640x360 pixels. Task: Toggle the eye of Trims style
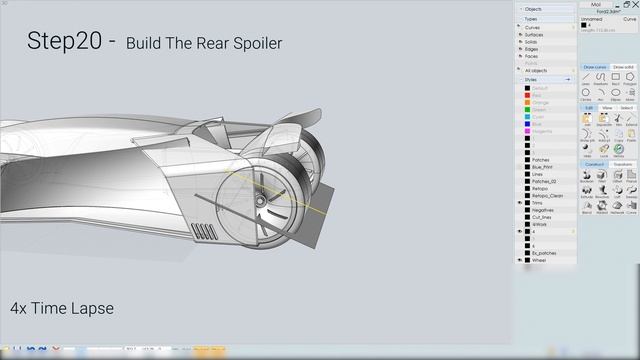pyautogui.click(x=520, y=203)
